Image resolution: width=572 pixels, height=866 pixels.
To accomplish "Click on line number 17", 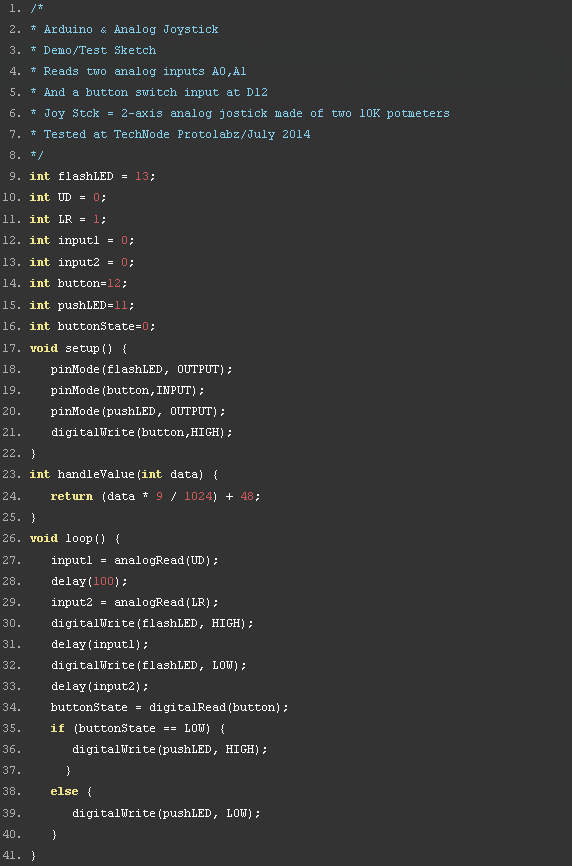I will [x=11, y=348].
